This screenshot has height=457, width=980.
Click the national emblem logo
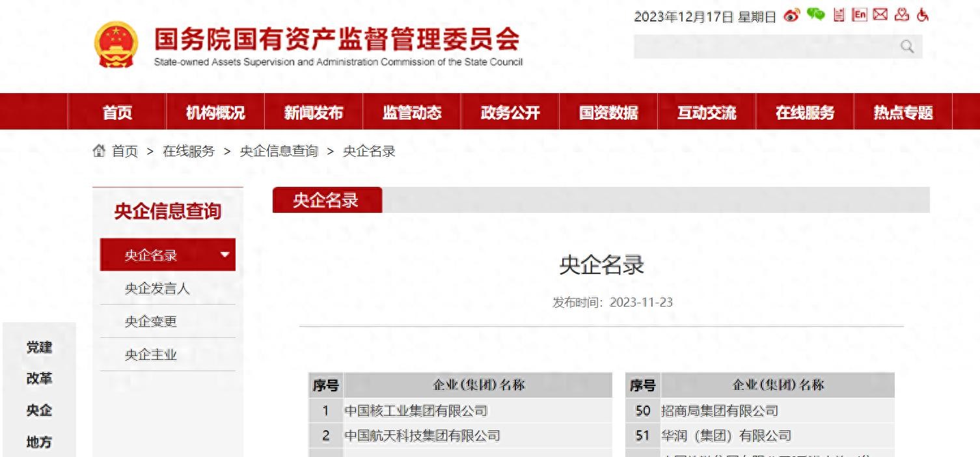pyautogui.click(x=116, y=44)
